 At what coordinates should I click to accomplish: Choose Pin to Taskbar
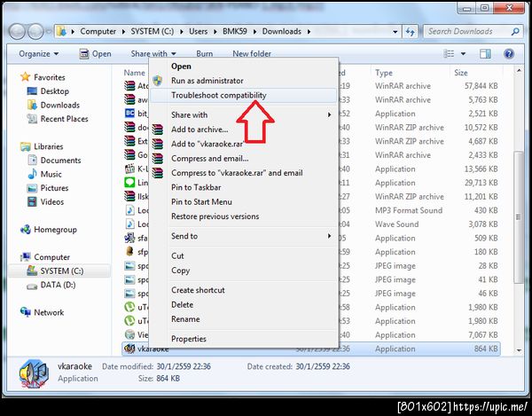tap(244, 187)
